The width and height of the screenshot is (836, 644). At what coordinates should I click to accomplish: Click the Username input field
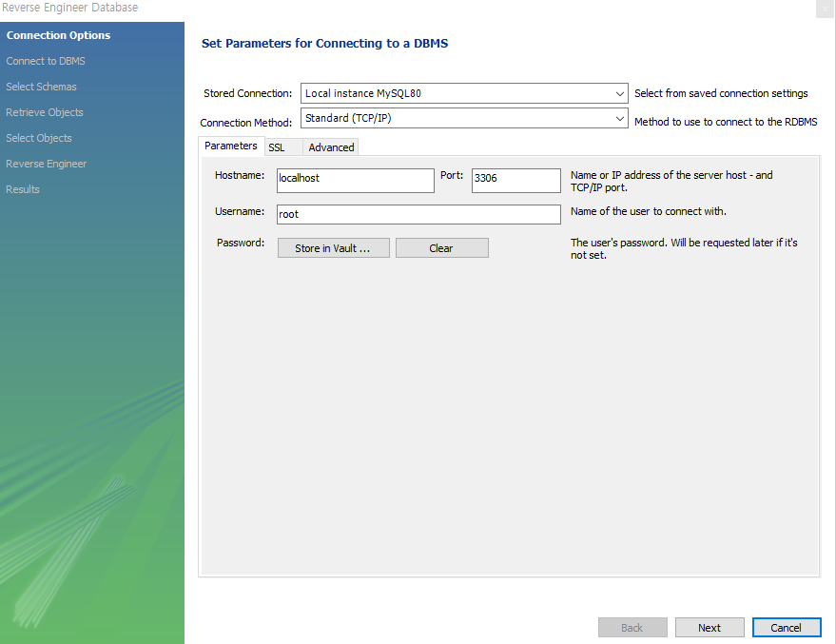coord(418,214)
